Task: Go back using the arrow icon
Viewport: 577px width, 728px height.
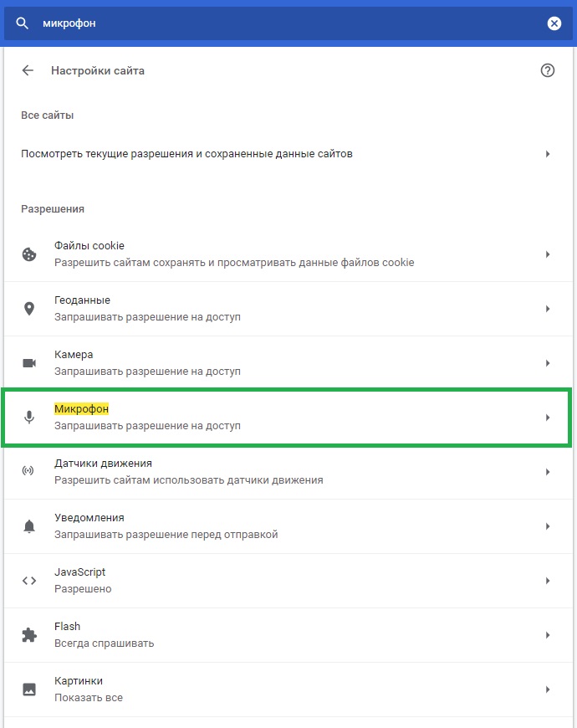Action: coord(28,70)
